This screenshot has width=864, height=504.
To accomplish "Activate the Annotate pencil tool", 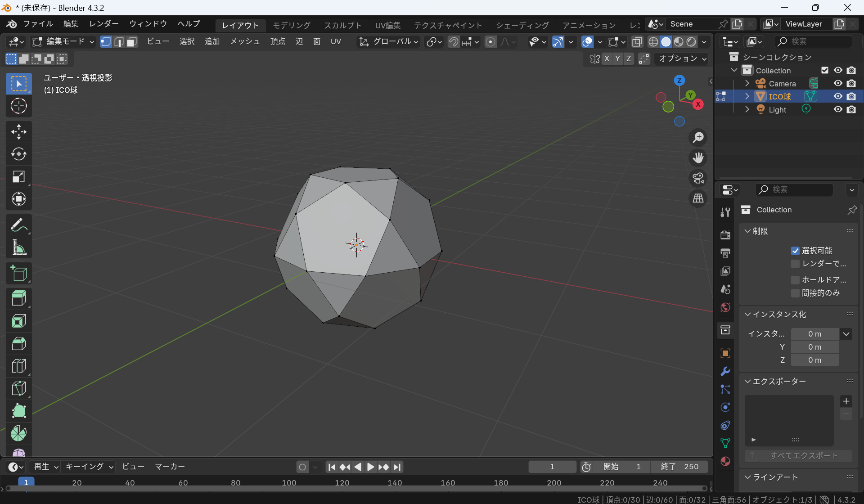I will click(x=18, y=225).
